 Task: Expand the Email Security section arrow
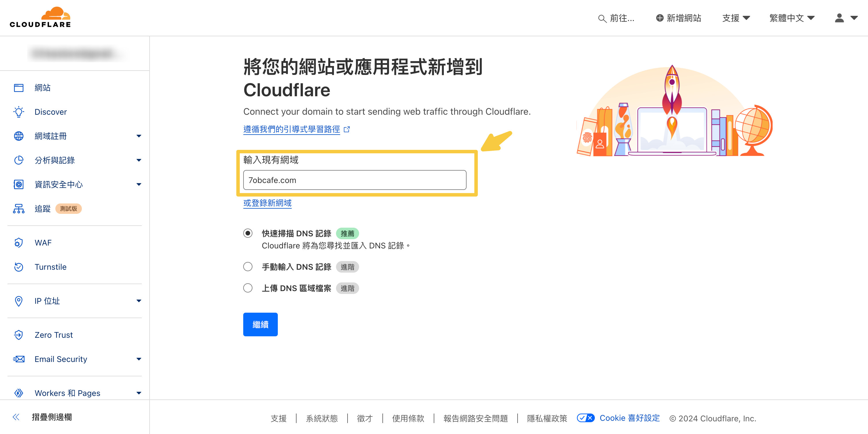[139, 359]
